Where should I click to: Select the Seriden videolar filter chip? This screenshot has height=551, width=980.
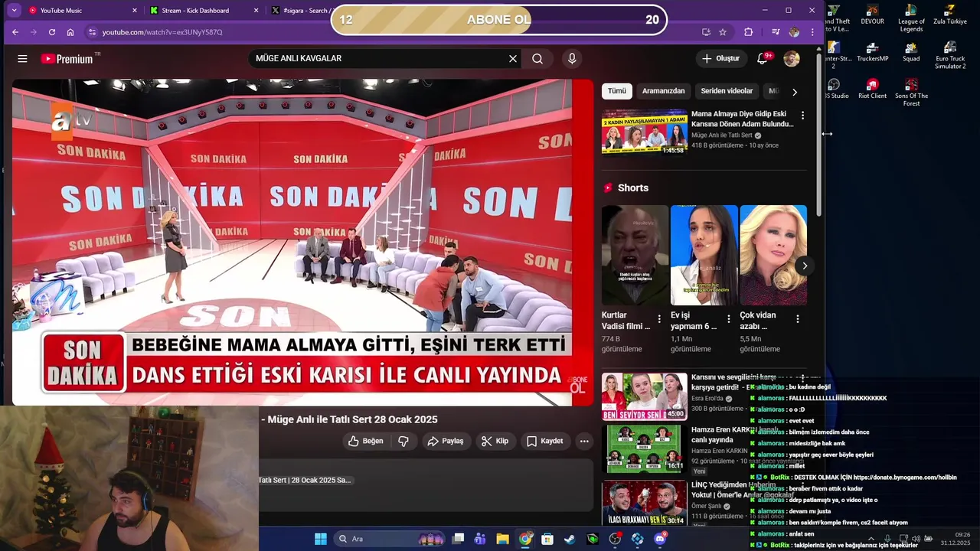coord(727,91)
